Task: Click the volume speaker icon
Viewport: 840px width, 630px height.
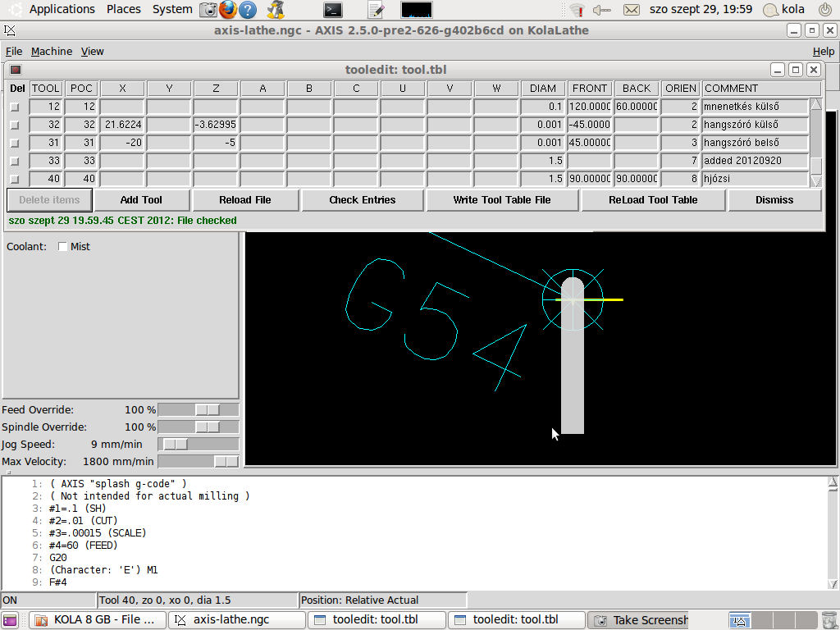Action: point(602,10)
